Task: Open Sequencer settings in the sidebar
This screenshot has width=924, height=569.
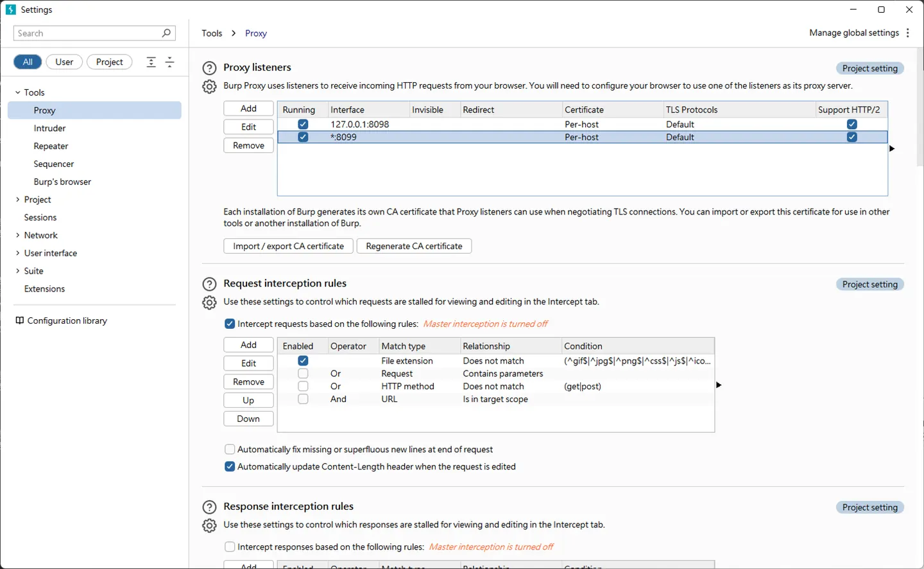Action: tap(54, 164)
